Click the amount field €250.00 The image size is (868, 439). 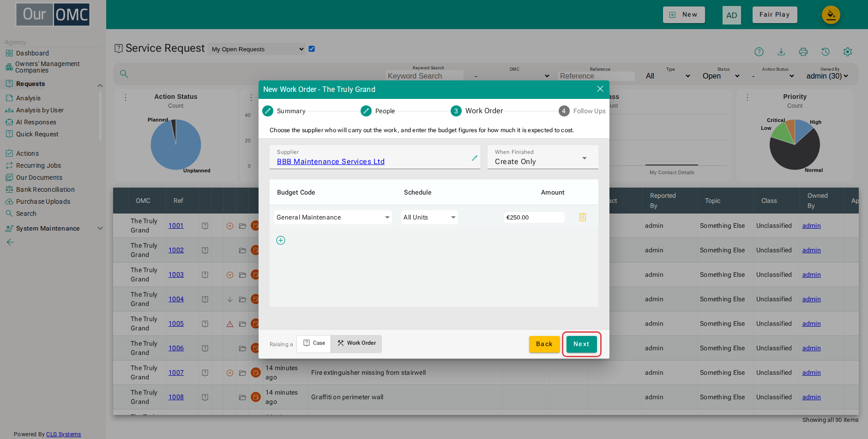click(534, 217)
